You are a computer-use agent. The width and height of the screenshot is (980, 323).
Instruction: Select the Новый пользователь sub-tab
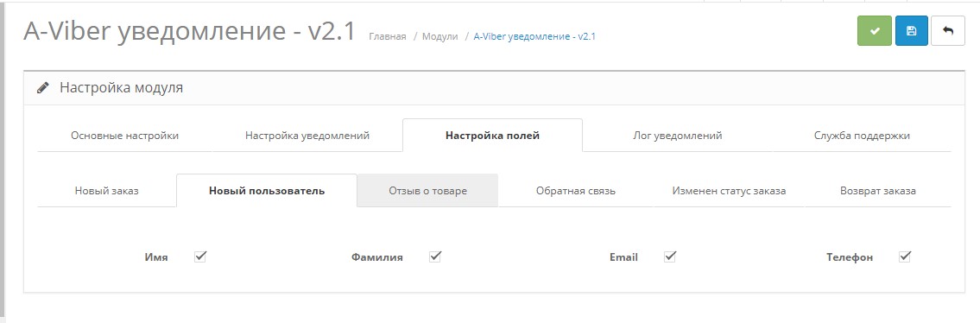coord(267,191)
